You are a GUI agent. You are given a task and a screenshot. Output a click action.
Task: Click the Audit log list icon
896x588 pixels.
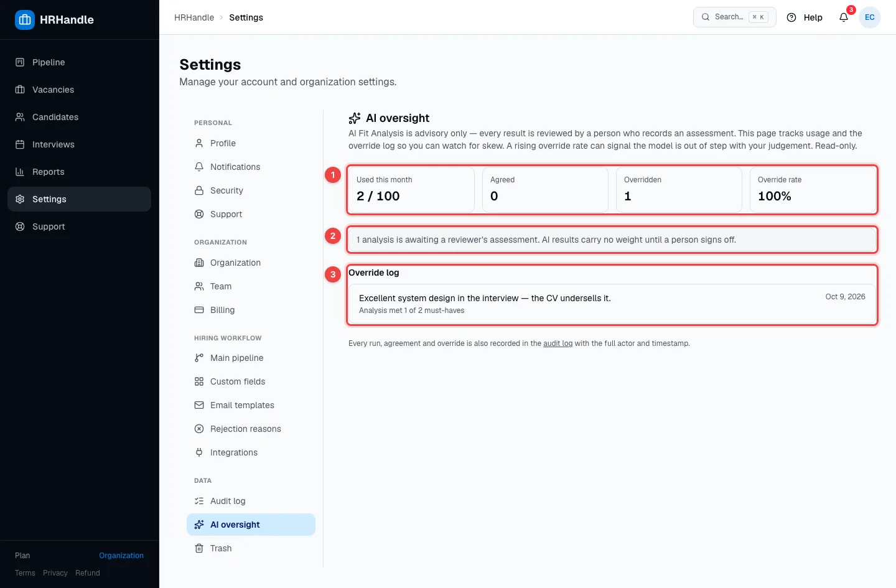(x=199, y=501)
